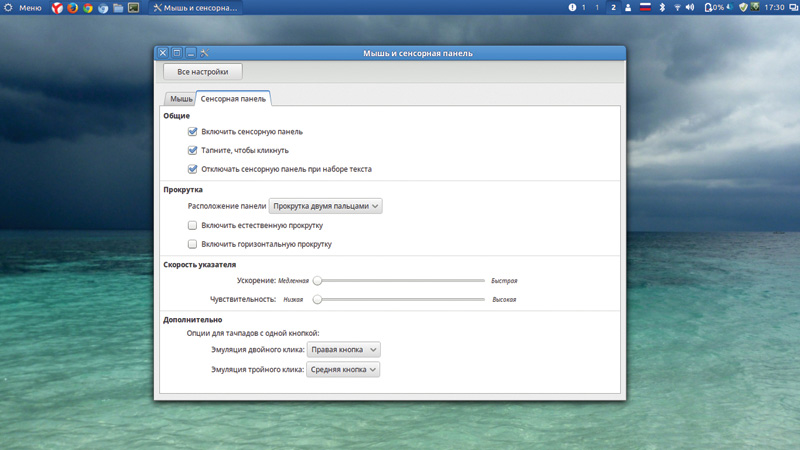Open the volume speaker indicator

click(690, 8)
